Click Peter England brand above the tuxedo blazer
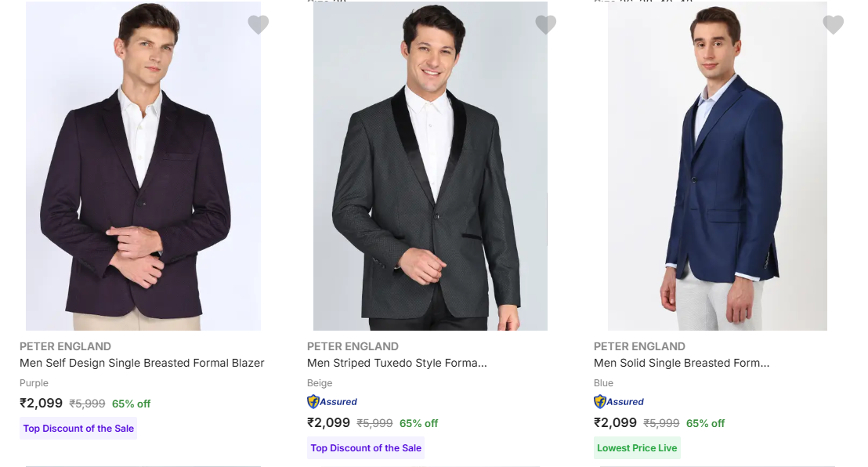The width and height of the screenshot is (868, 467). 353,346
